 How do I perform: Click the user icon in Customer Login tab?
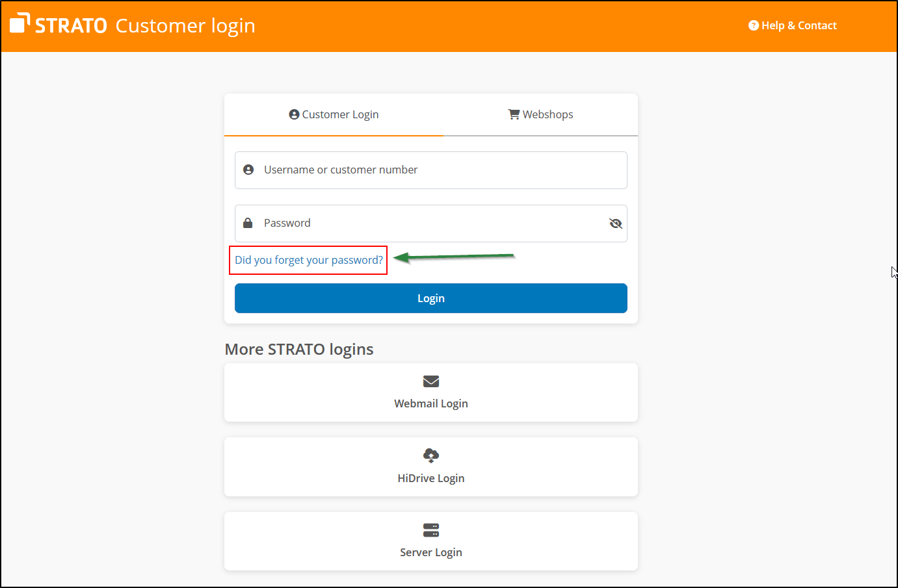click(x=294, y=114)
